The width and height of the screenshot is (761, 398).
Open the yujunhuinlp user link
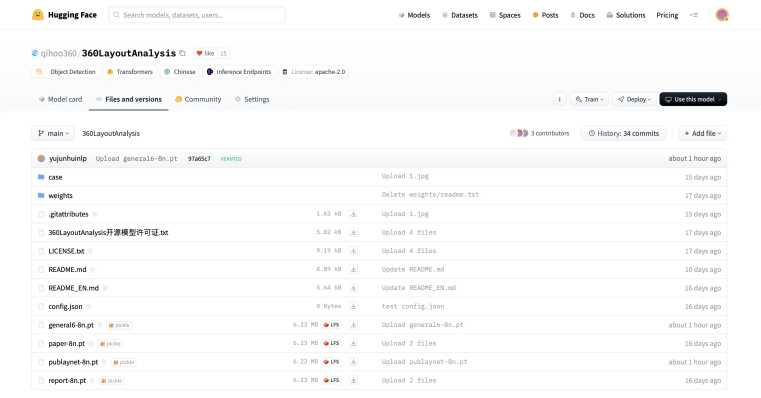click(68, 159)
